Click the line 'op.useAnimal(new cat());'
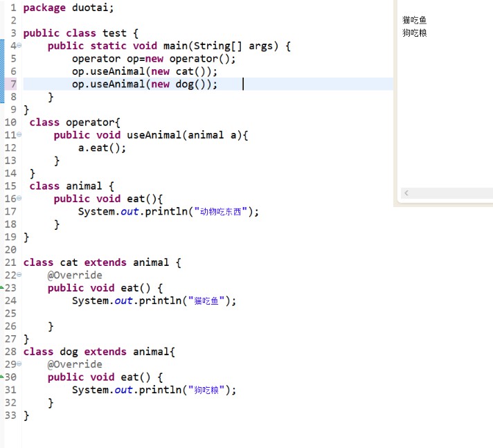493x448 pixels. [145, 71]
